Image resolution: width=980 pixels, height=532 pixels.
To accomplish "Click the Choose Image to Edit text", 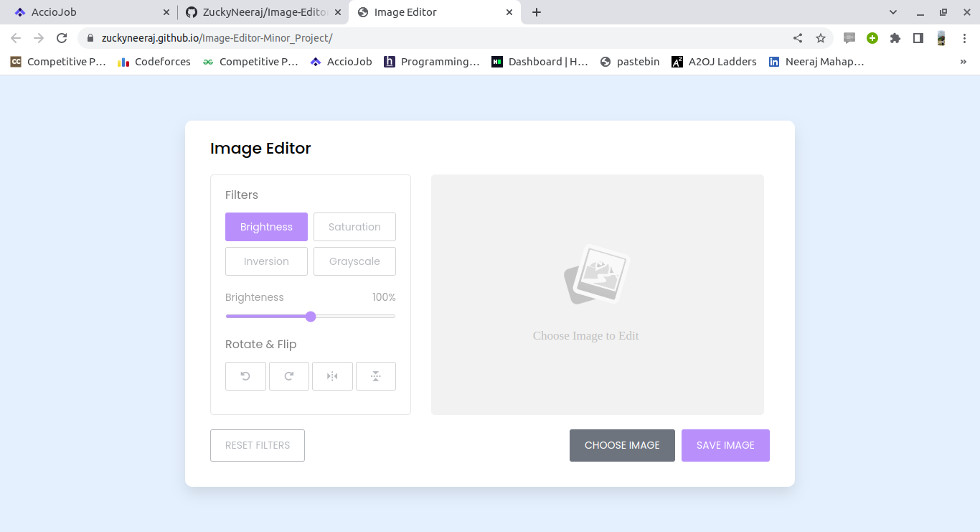I will click(x=585, y=335).
